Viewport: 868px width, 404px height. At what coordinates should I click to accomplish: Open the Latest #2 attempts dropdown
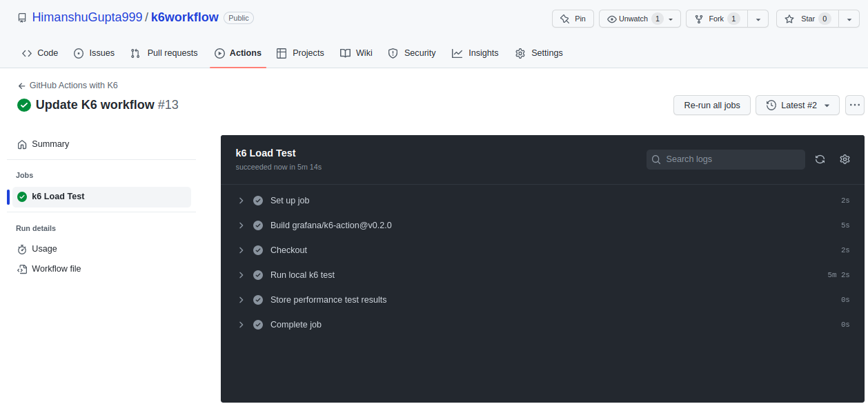click(798, 105)
